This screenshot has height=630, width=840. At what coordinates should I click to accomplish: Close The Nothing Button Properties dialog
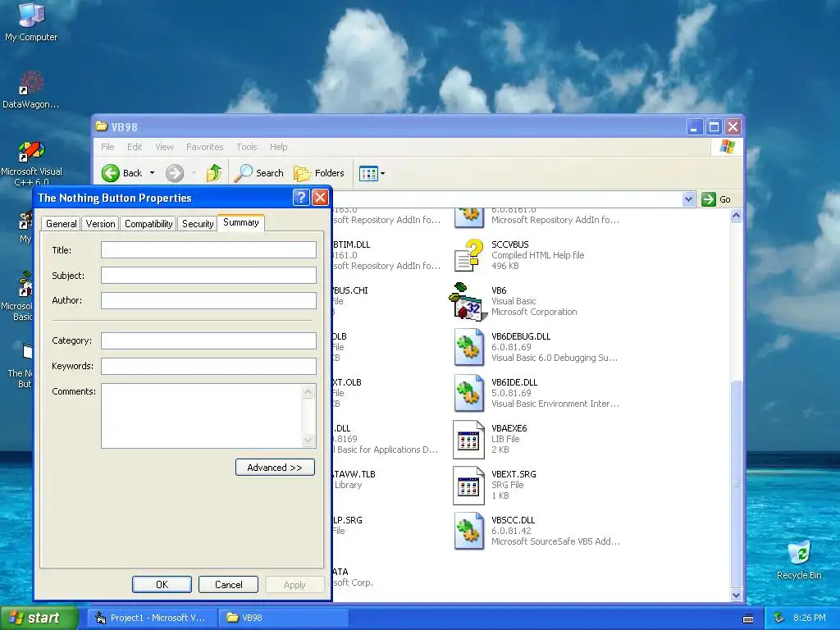pos(321,198)
